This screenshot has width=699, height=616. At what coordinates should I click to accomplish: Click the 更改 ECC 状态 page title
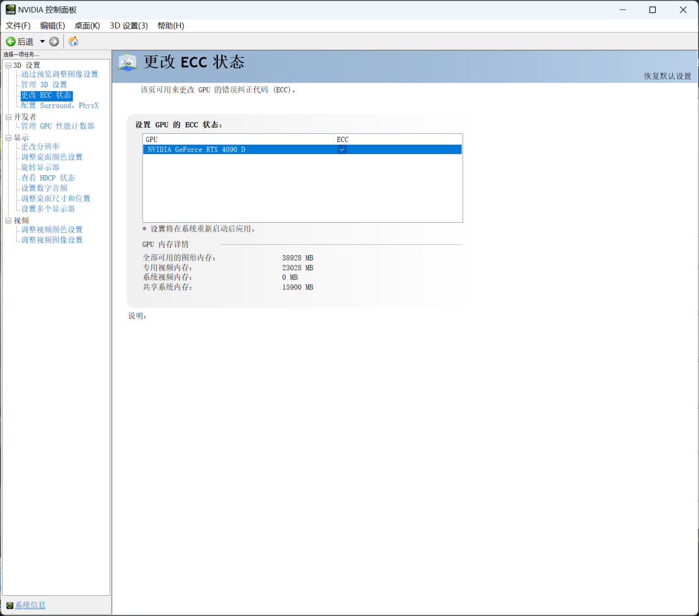[x=194, y=62]
